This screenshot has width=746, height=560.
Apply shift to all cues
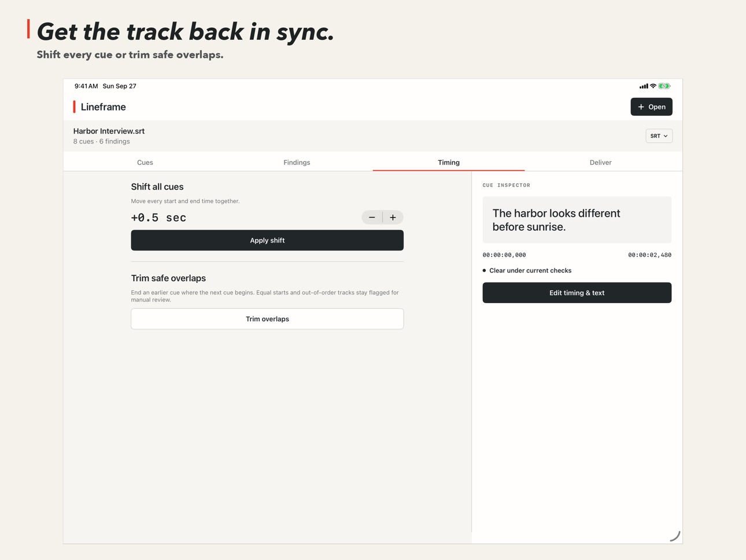pyautogui.click(x=267, y=240)
